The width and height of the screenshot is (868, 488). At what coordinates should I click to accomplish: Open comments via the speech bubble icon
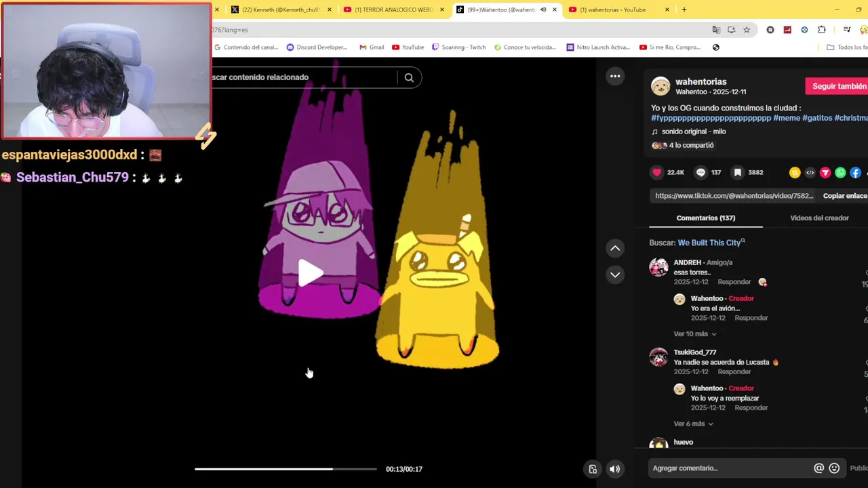click(701, 173)
